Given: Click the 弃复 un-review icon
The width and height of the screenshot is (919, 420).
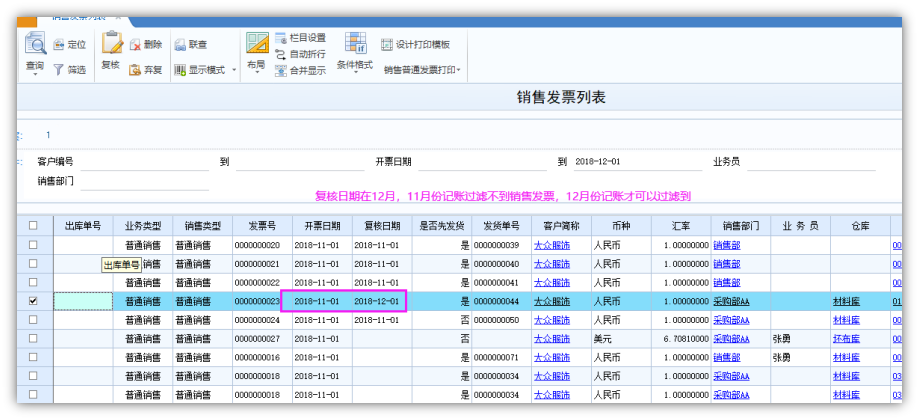Looking at the screenshot, I should point(135,70).
